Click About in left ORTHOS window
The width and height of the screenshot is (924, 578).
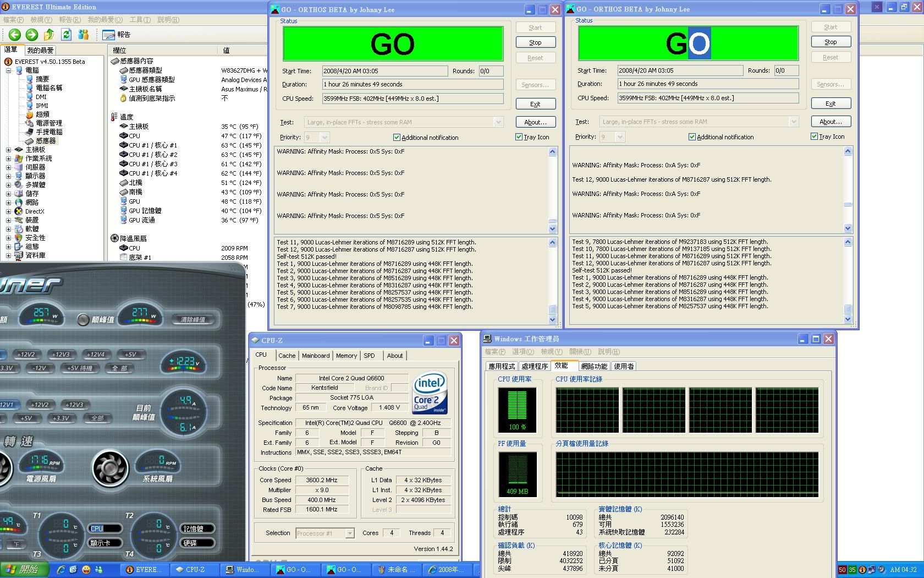pos(535,122)
